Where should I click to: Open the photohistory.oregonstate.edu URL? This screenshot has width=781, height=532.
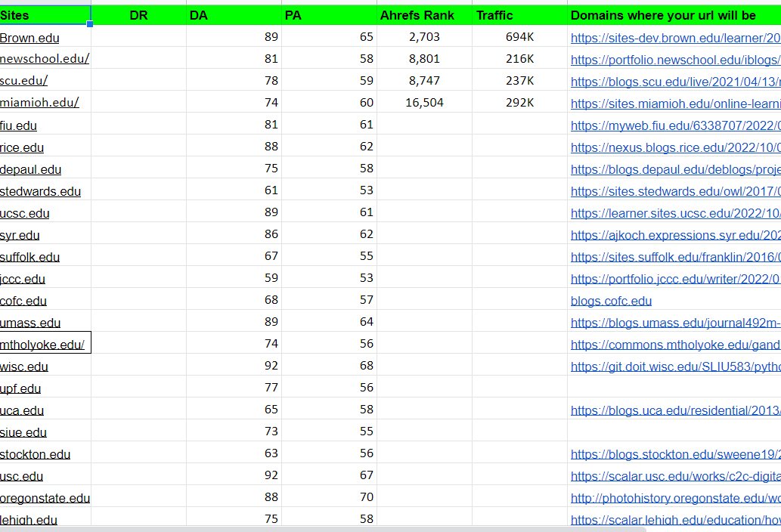[x=675, y=498]
